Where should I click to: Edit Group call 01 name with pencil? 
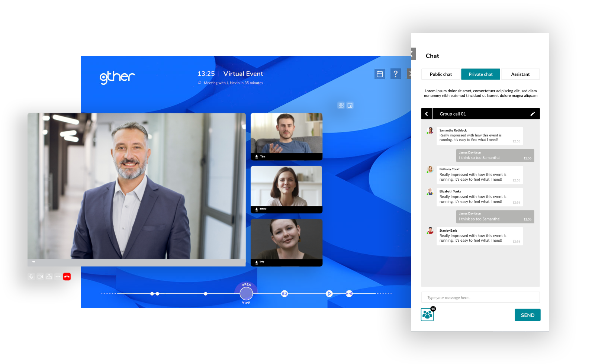[x=533, y=114]
